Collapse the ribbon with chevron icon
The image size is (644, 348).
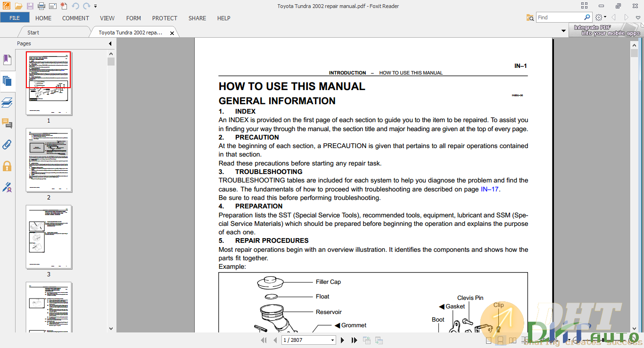(x=638, y=17)
